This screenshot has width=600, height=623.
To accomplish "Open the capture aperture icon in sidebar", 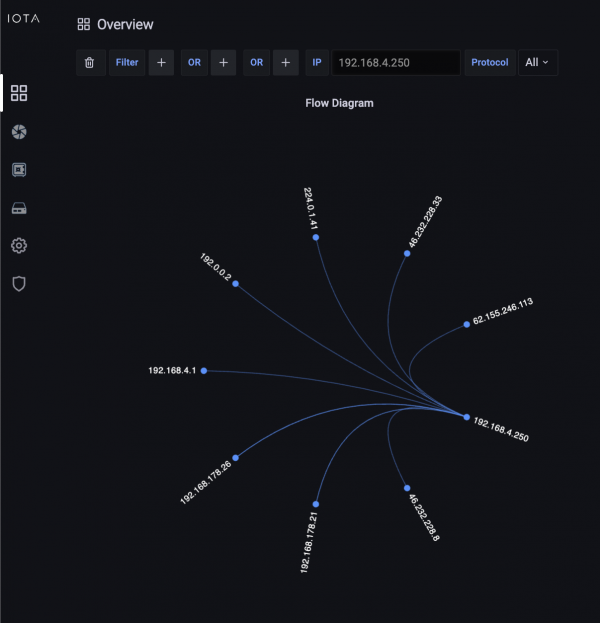I will [x=19, y=132].
